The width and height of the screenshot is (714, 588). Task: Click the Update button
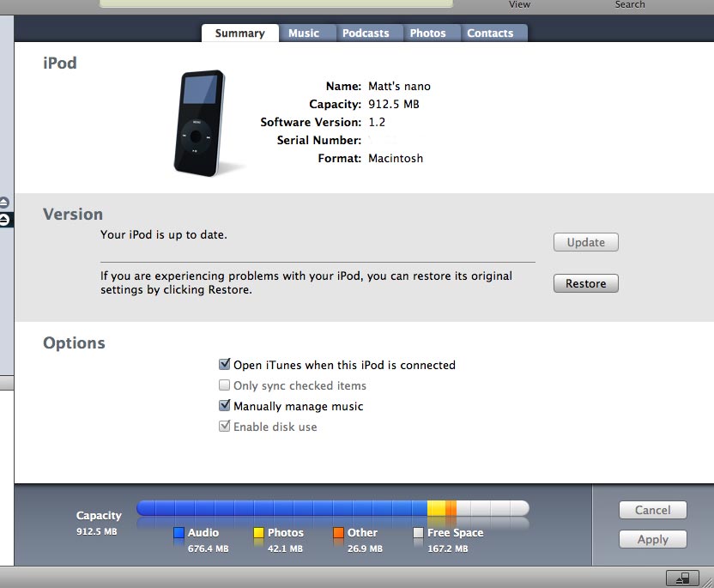(585, 242)
